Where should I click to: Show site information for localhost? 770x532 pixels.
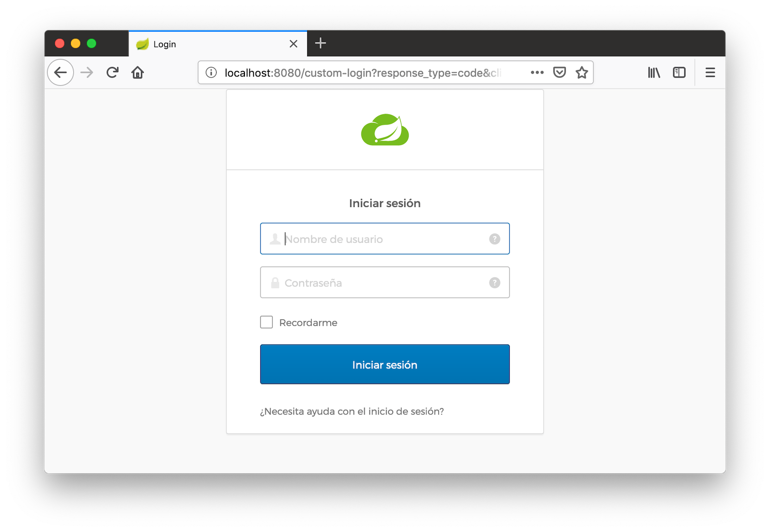pyautogui.click(x=211, y=73)
